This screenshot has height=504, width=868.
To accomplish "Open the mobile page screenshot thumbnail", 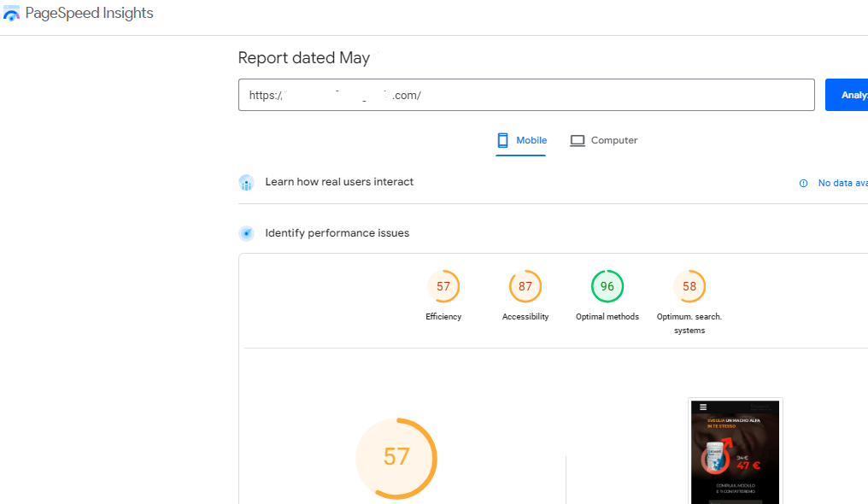I will 735,451.
